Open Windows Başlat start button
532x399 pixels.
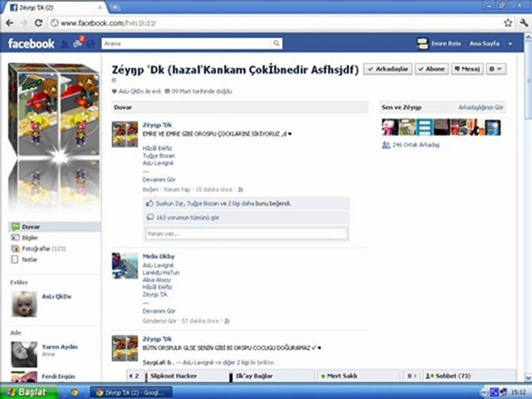29,392
